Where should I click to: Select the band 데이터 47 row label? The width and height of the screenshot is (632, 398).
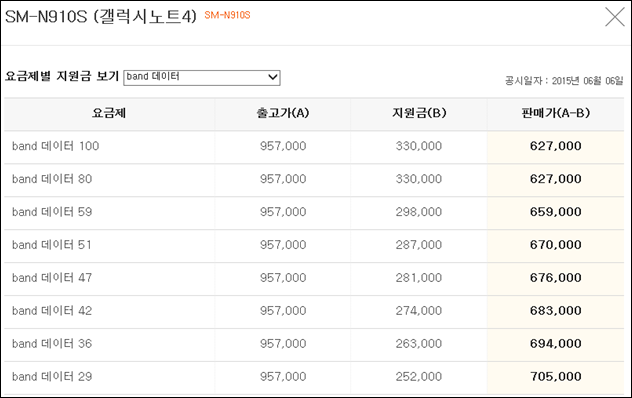tap(52, 278)
